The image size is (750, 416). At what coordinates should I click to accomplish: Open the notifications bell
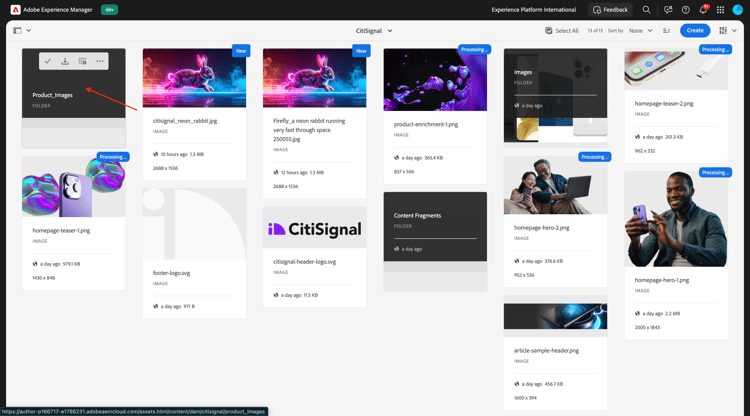(703, 10)
